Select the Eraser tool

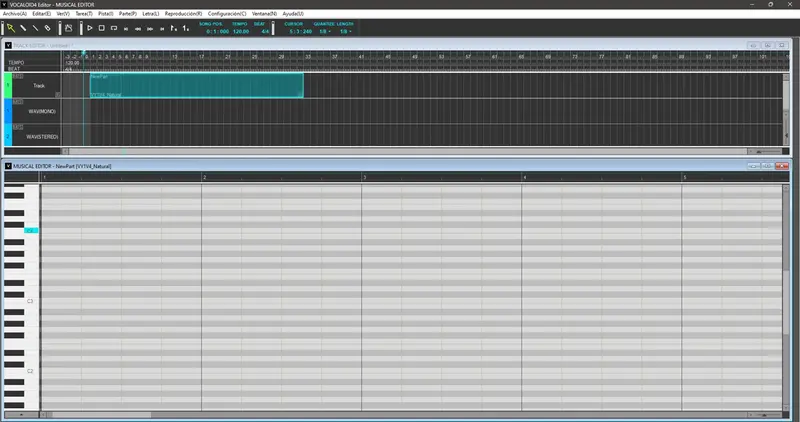point(47,28)
